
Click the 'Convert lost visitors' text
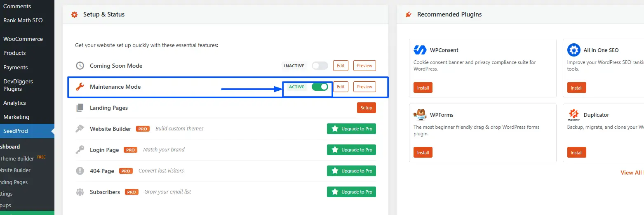tap(161, 171)
